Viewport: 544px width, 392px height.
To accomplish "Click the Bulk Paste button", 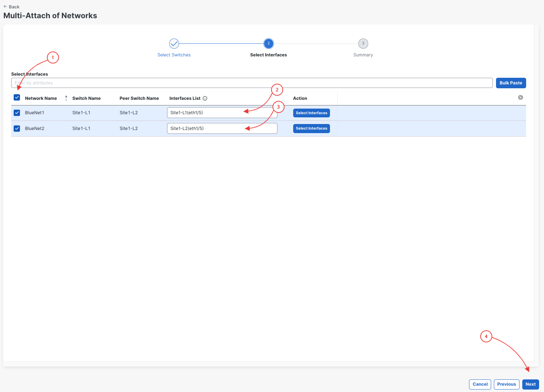I will tap(511, 83).
